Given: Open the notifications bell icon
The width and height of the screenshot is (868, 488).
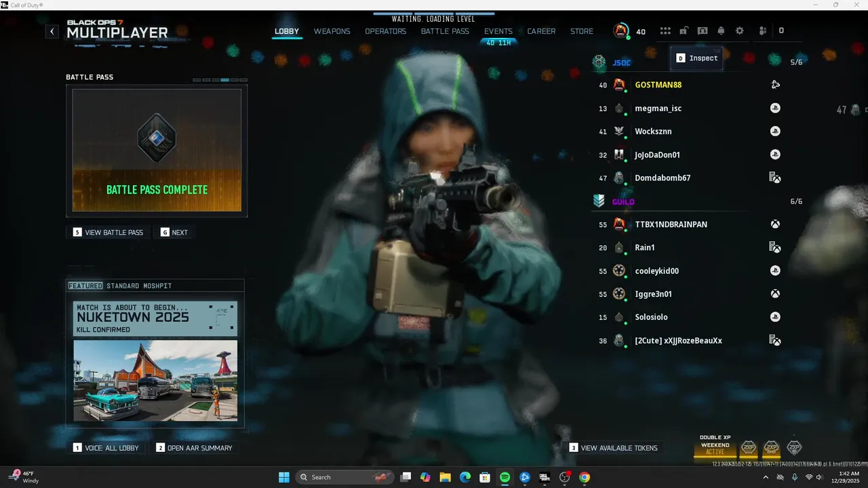Looking at the screenshot, I should (721, 31).
